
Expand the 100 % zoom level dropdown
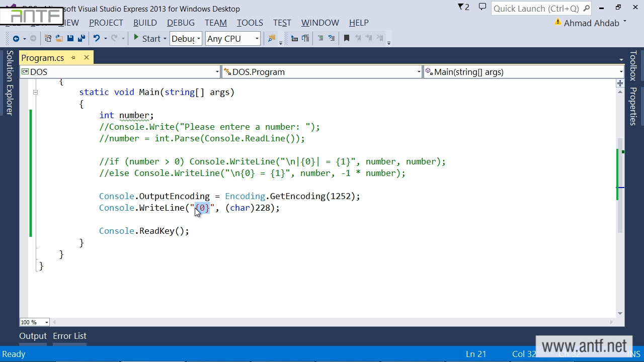click(x=46, y=322)
